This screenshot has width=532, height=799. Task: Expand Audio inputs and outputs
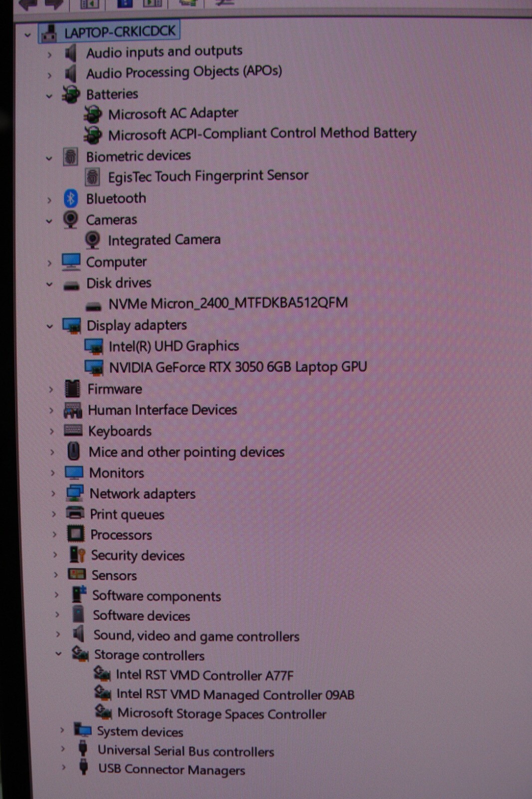point(49,54)
